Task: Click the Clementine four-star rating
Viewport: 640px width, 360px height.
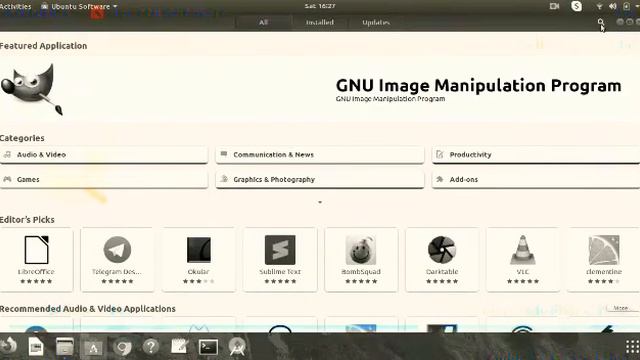Action: tap(604, 281)
